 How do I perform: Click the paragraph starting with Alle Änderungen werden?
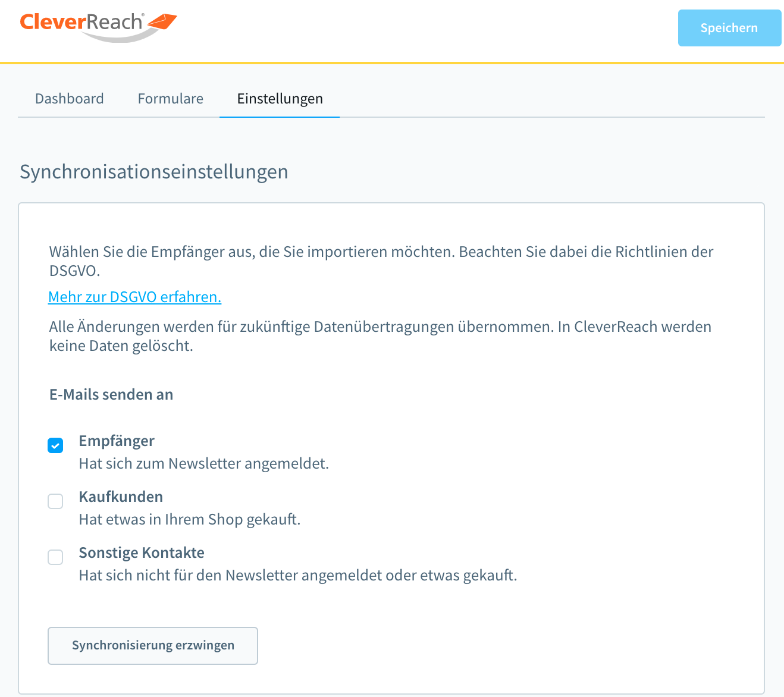[x=380, y=336]
